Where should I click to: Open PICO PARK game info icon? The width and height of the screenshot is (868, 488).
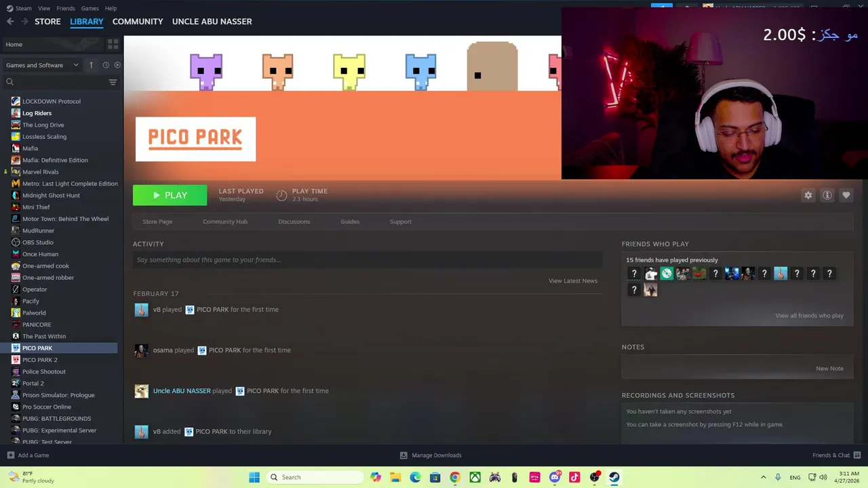[x=827, y=195]
